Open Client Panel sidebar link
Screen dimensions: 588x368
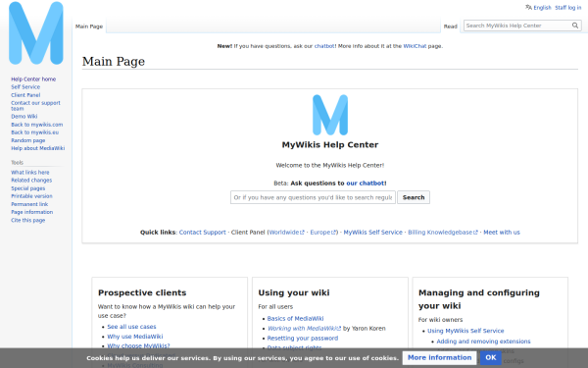(25, 95)
